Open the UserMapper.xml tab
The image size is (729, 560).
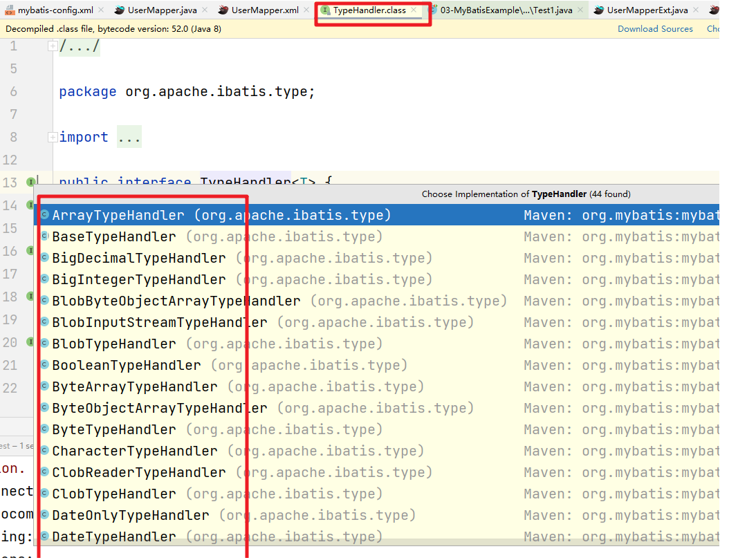point(265,10)
